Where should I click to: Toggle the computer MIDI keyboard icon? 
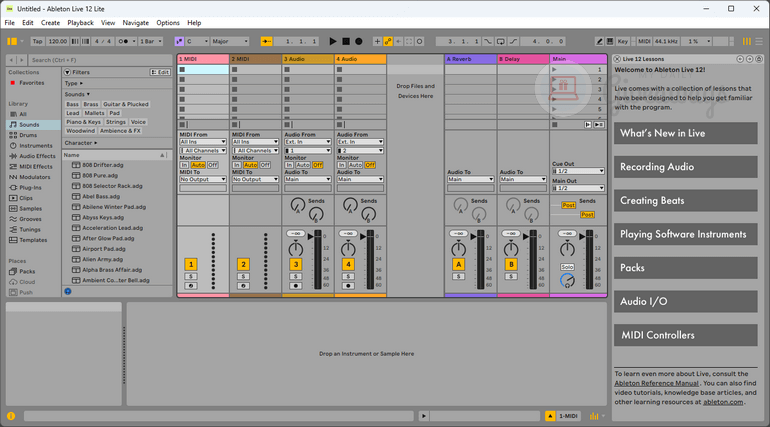(609, 41)
